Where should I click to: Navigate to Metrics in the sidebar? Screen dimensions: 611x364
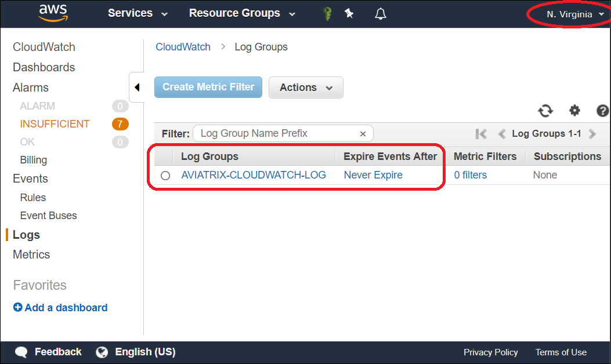point(31,254)
